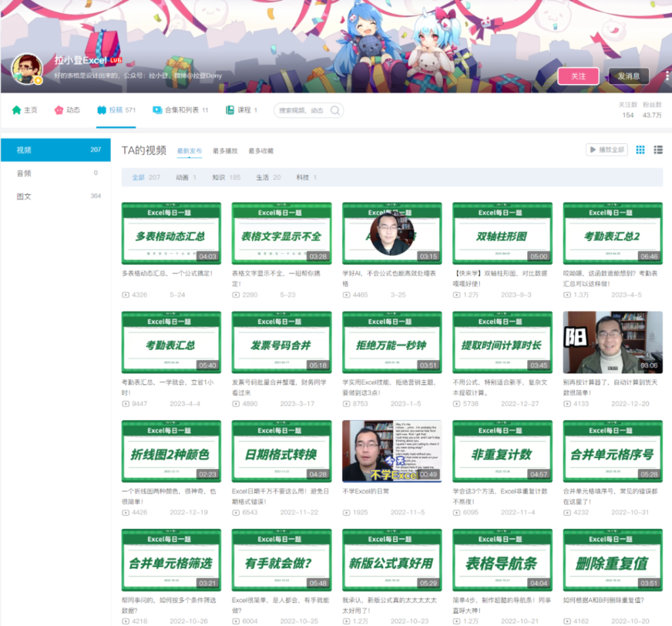This screenshot has width=672, height=626.
Task: Open the 粉丝数 43.7万 followers count
Action: point(652,110)
